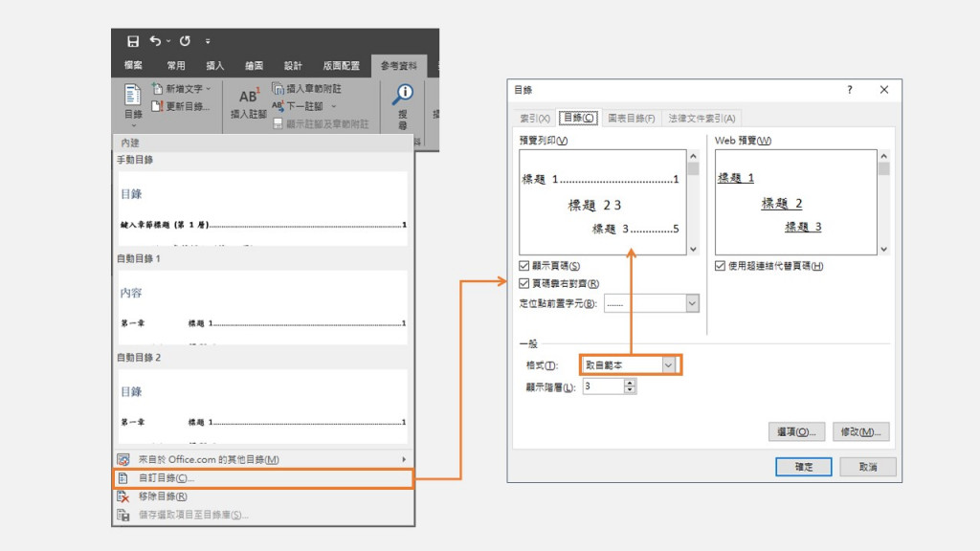
Task: Click the 標題 1 link in Web preview
Action: click(x=736, y=178)
